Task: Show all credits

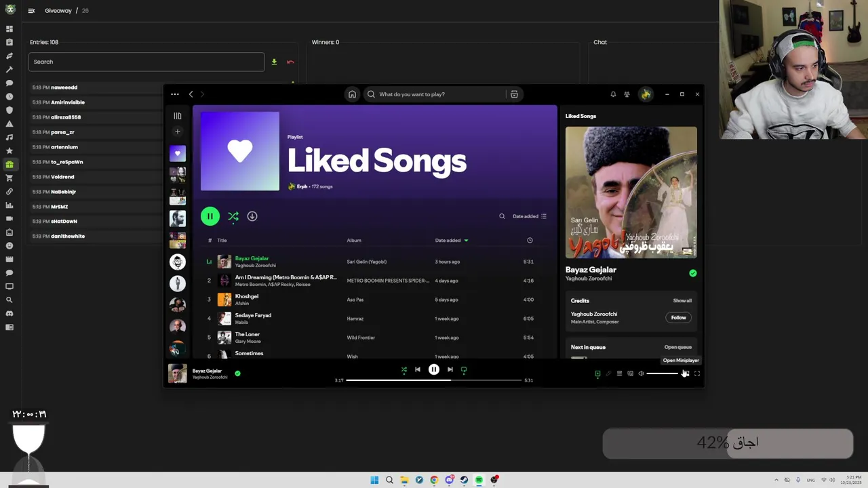Action: coord(682,300)
